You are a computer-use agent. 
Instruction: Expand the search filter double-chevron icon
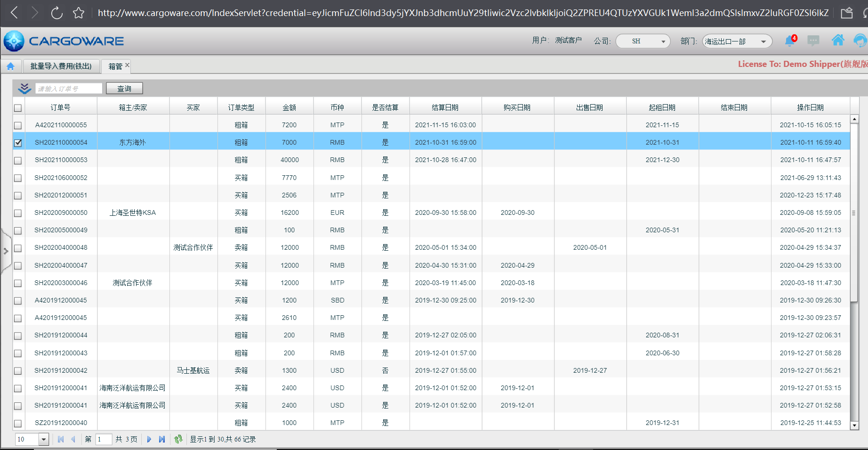[24, 88]
